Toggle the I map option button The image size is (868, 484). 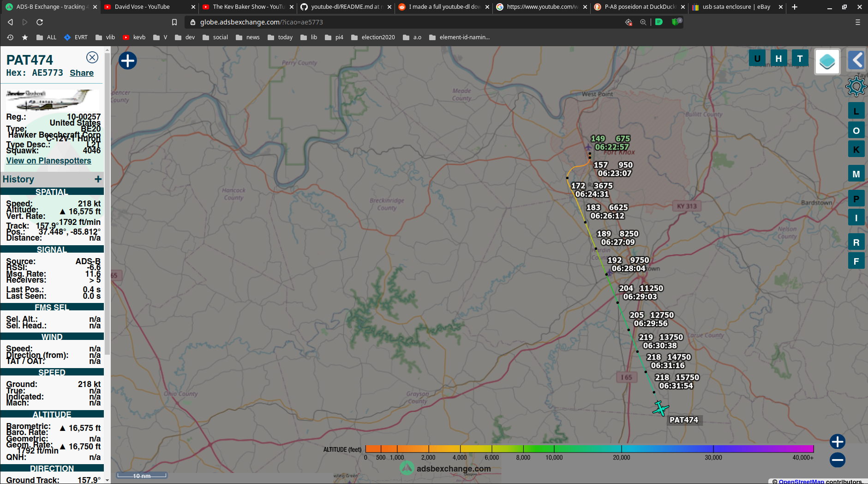[x=856, y=218]
